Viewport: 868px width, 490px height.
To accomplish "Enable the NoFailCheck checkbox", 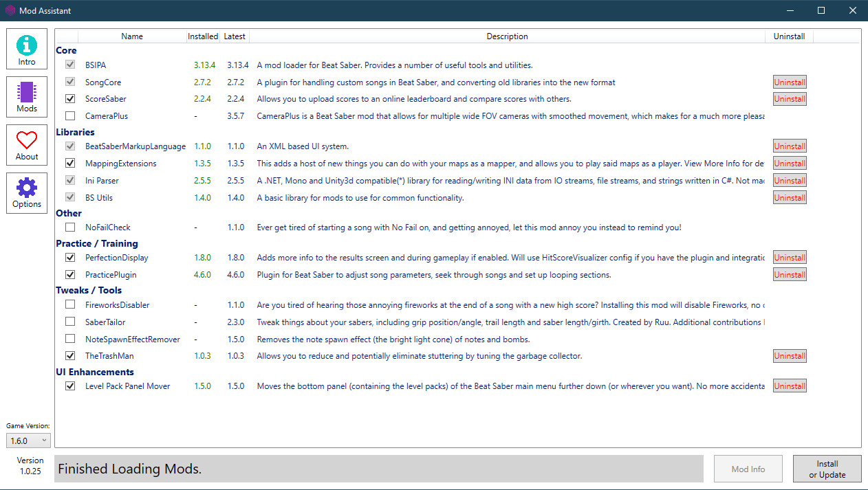I will (70, 227).
